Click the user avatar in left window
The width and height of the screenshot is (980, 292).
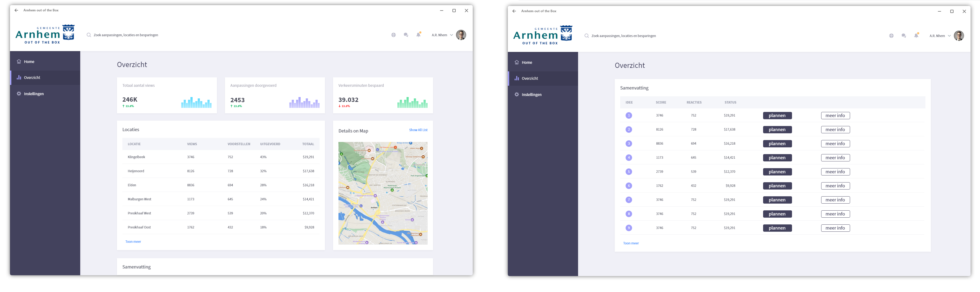tap(461, 35)
